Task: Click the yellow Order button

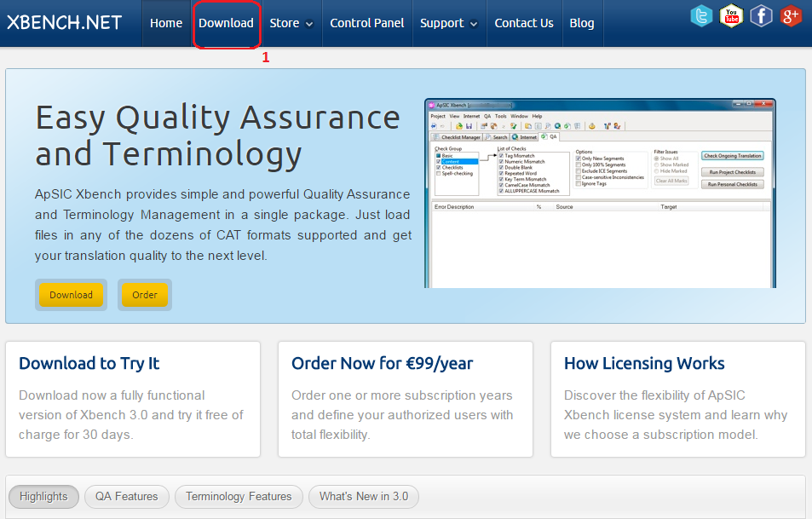Action: pos(145,295)
